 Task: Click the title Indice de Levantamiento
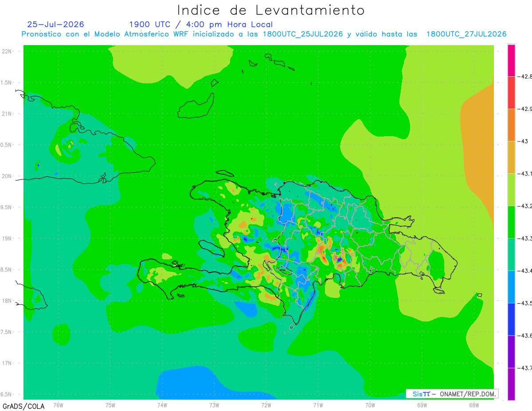coord(271,10)
